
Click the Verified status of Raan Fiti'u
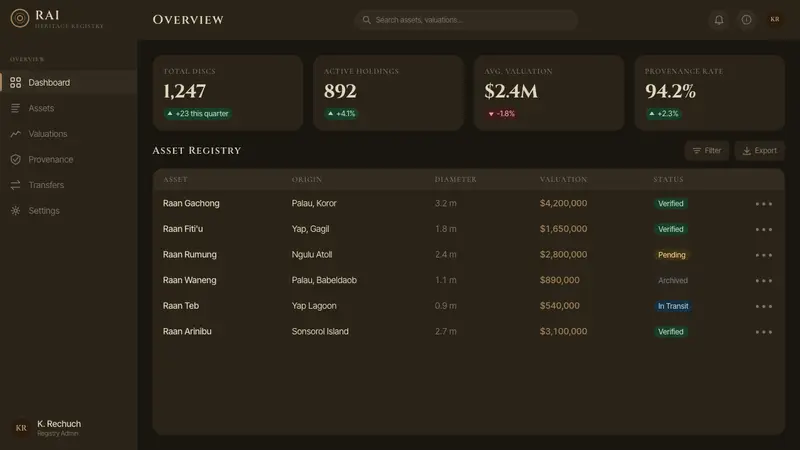[670, 229]
